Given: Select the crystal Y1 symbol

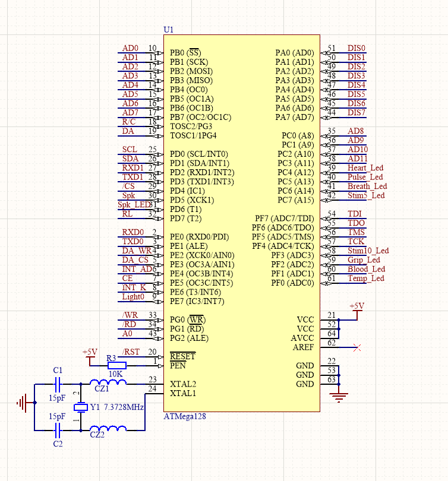Looking at the screenshot, I should [81, 407].
